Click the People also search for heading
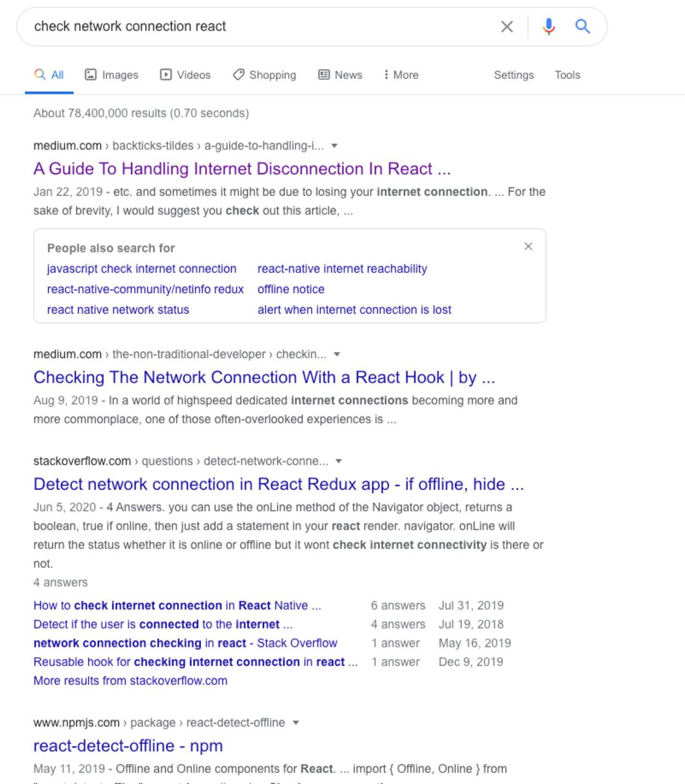Image resolution: width=685 pixels, height=784 pixels. [x=111, y=248]
